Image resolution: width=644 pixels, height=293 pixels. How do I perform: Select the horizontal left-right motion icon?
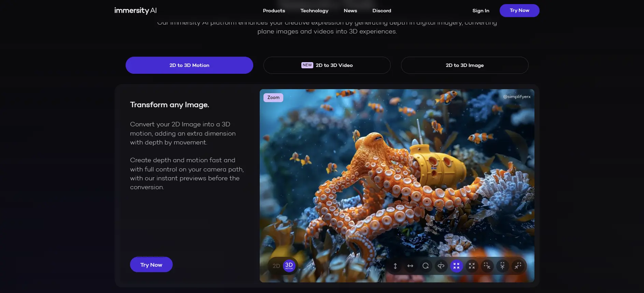coord(410,266)
